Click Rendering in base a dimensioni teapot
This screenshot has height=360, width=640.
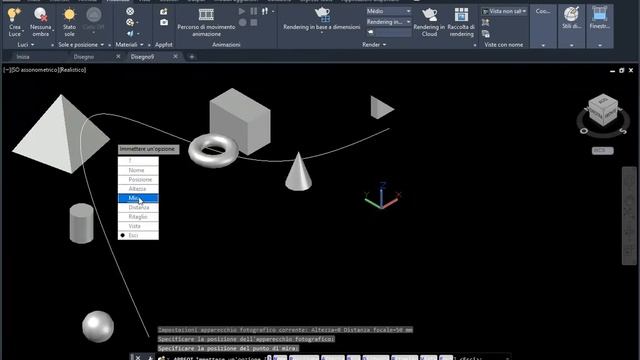pos(322,15)
